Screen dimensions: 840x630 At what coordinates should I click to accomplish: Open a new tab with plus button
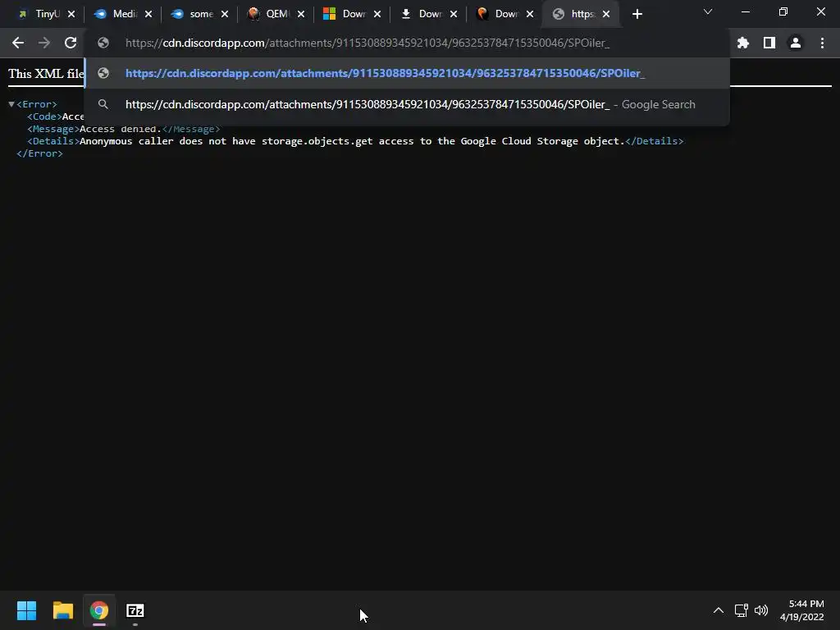tap(637, 14)
